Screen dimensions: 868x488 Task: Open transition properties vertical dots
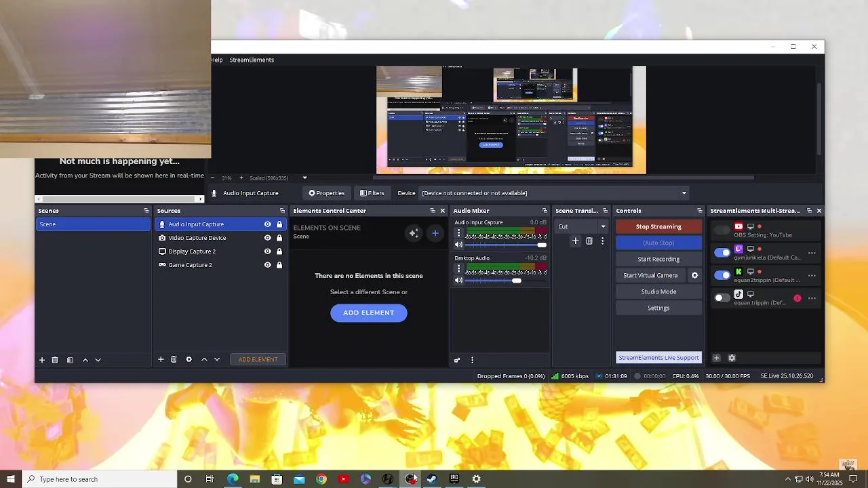(602, 241)
